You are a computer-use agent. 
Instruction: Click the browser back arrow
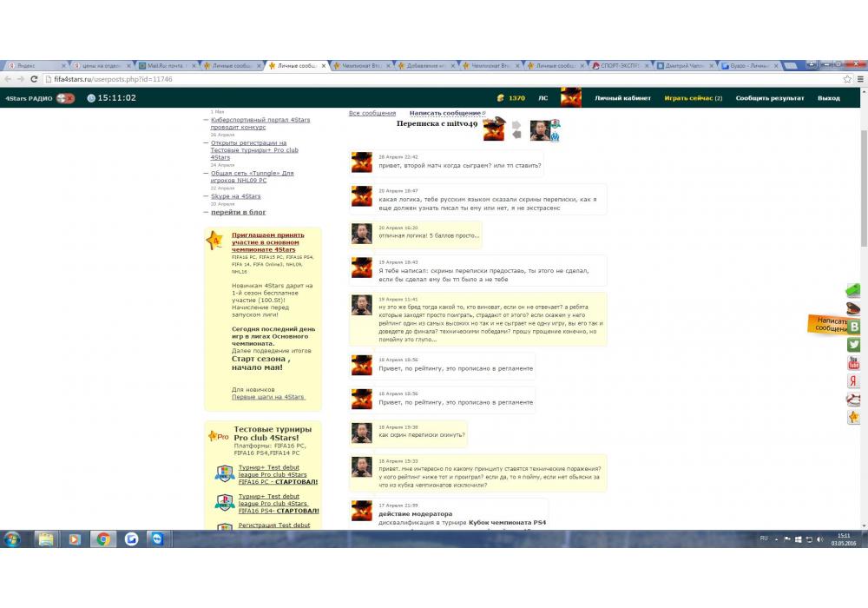point(8,79)
